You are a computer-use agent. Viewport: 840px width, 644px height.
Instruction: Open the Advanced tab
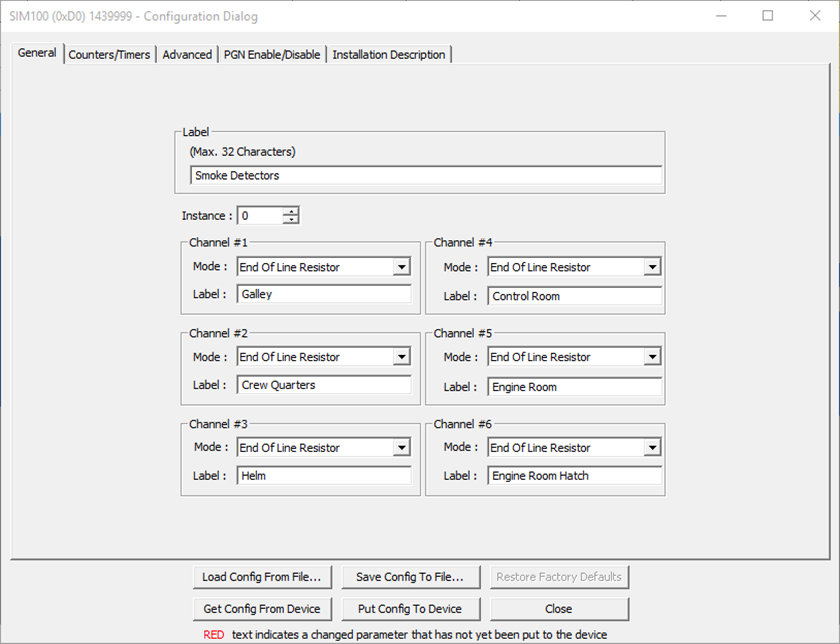[187, 55]
